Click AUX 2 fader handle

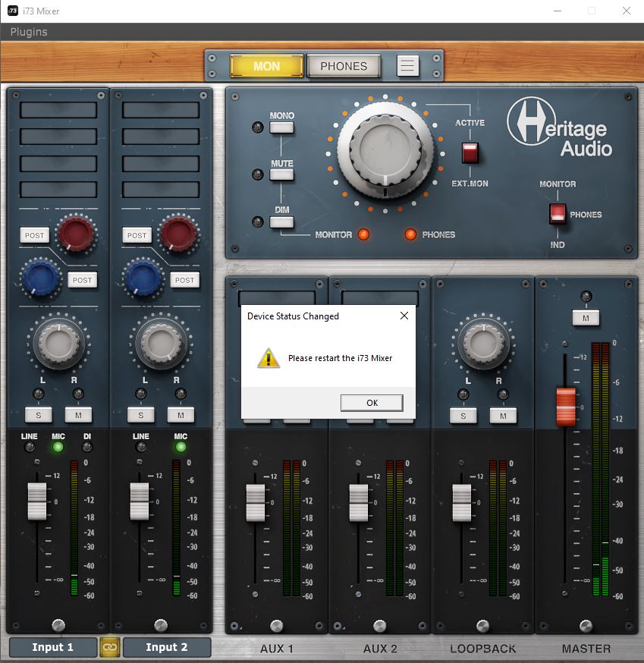tap(359, 503)
